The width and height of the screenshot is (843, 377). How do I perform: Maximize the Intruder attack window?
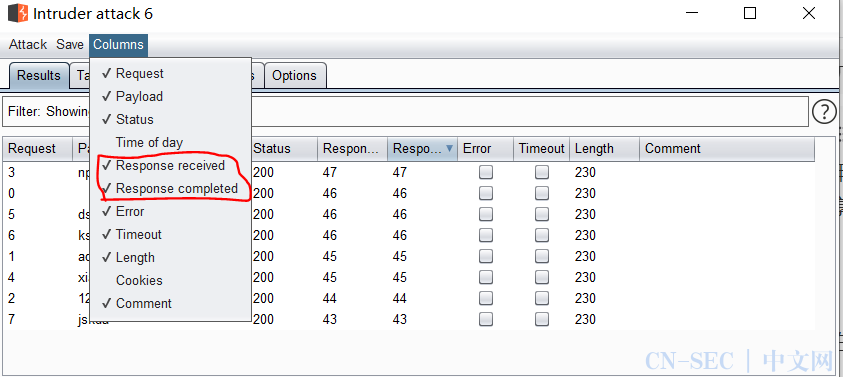750,13
